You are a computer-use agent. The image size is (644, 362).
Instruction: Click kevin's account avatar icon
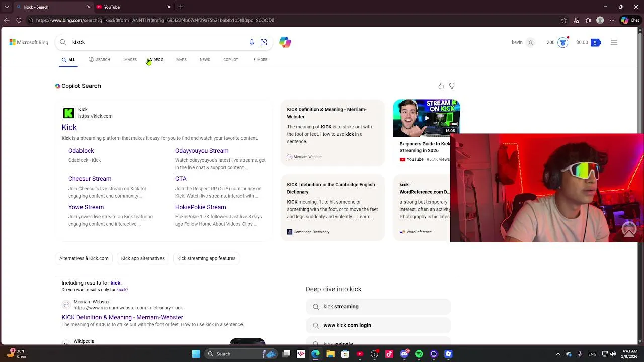point(530,42)
